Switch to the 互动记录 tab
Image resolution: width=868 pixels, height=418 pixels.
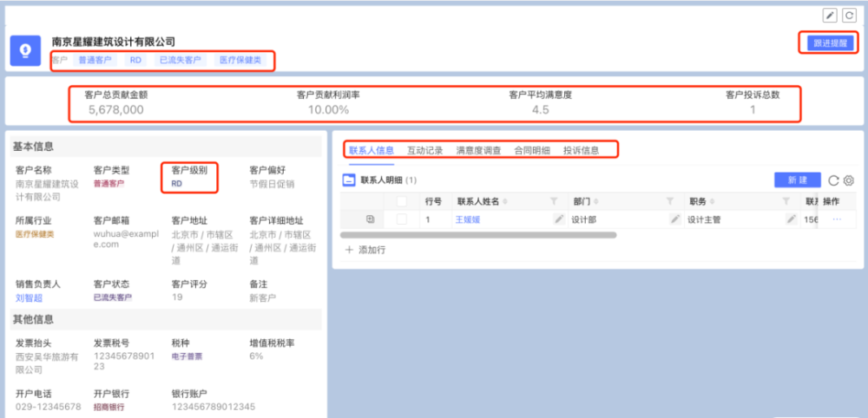(425, 150)
